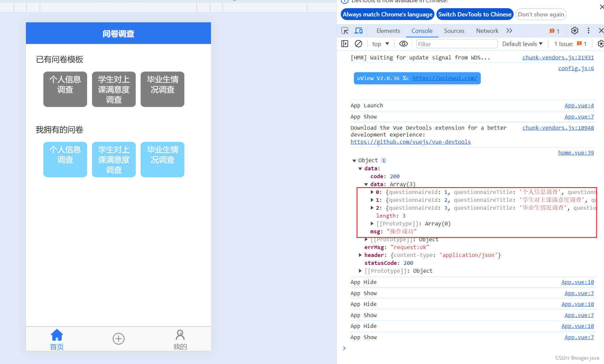
Task: Click the 问卷调查 page title bar
Action: [118, 33]
